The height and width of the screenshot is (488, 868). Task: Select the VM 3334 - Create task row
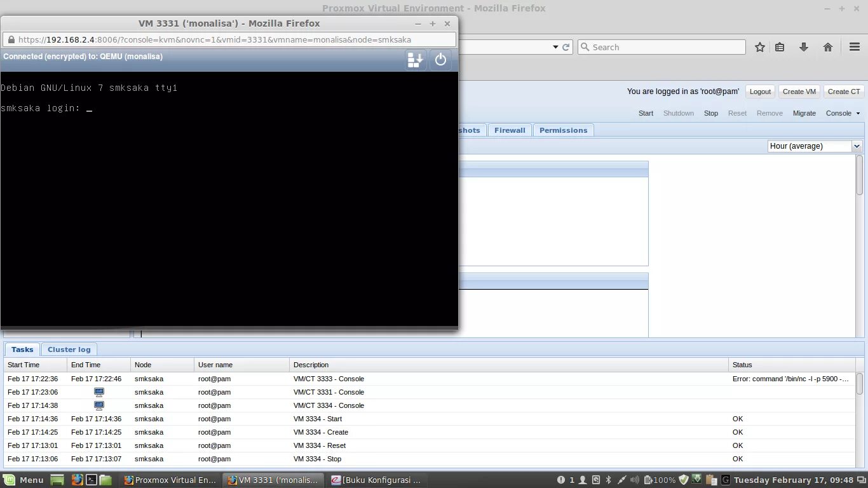coord(430,432)
